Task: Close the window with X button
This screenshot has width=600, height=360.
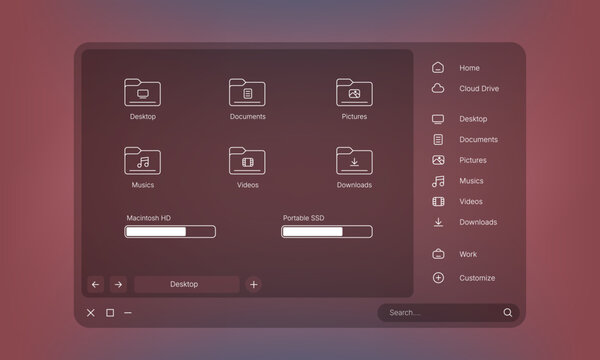Action: tap(91, 313)
